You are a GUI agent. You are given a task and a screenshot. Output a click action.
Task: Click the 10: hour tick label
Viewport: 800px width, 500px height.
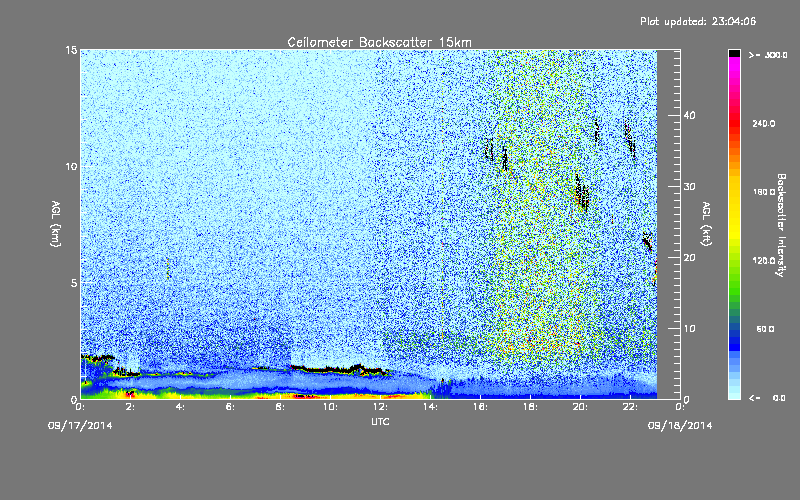(x=330, y=407)
